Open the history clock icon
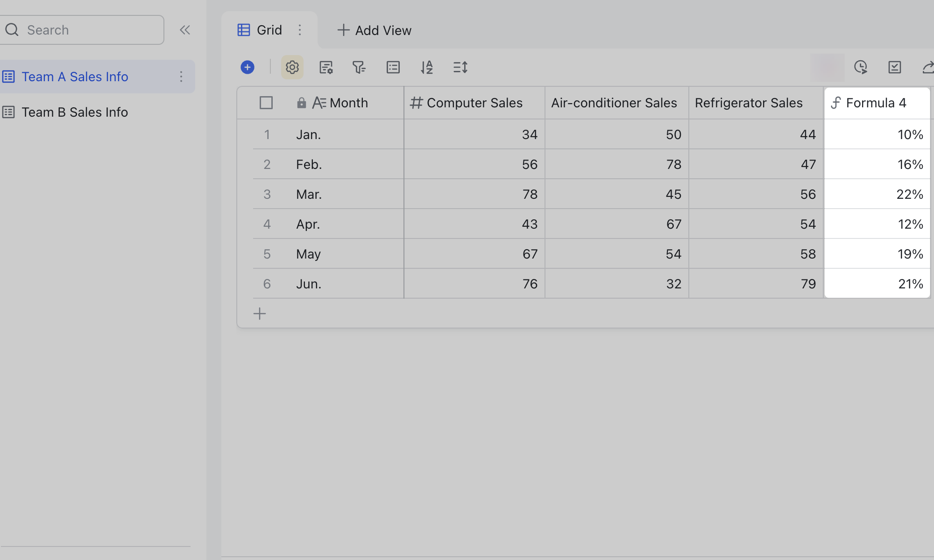The height and width of the screenshot is (560, 934). pyautogui.click(x=861, y=67)
